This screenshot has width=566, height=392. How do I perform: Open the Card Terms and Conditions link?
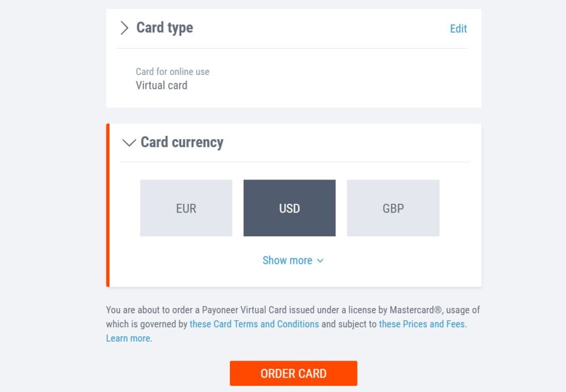254,324
